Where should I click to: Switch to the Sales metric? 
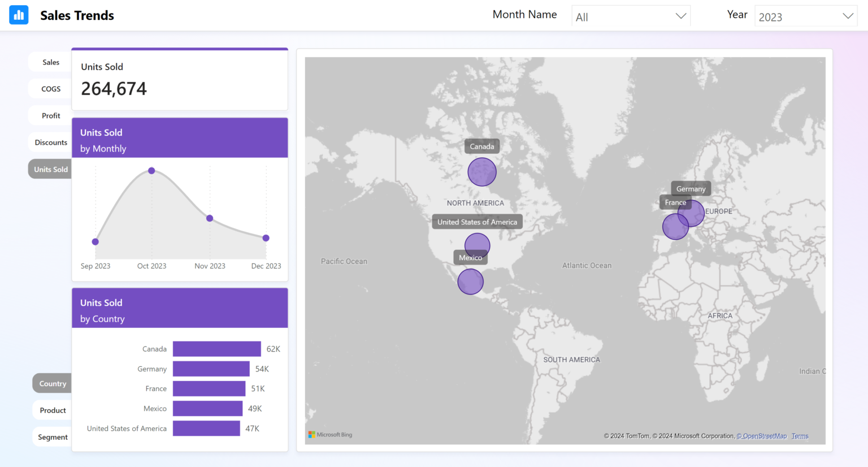(x=50, y=62)
